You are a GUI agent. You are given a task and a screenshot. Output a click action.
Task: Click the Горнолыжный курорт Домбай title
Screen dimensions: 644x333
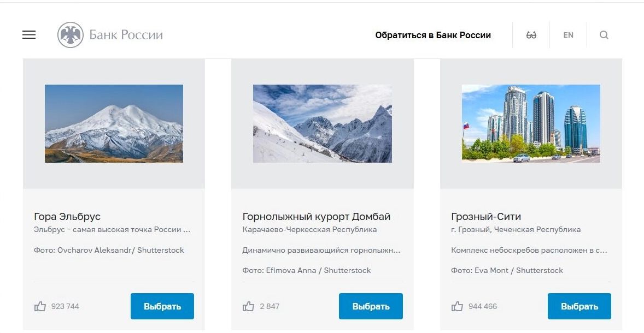(x=316, y=216)
